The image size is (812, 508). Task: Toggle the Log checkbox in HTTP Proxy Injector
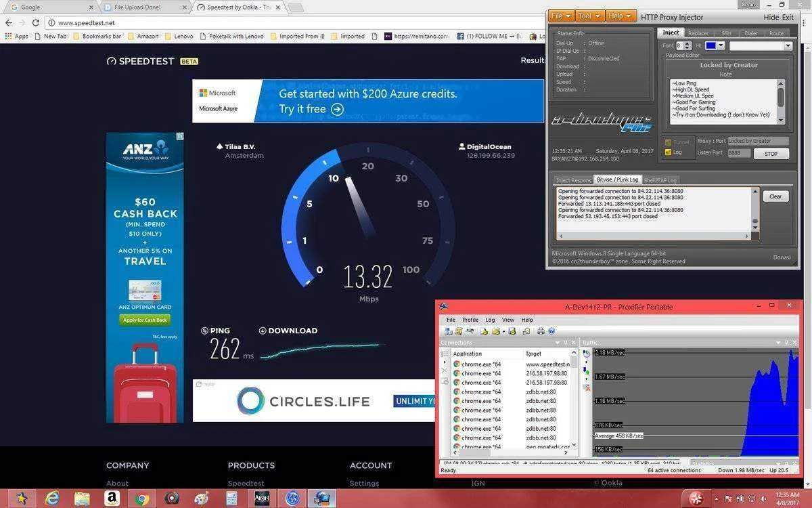point(669,152)
